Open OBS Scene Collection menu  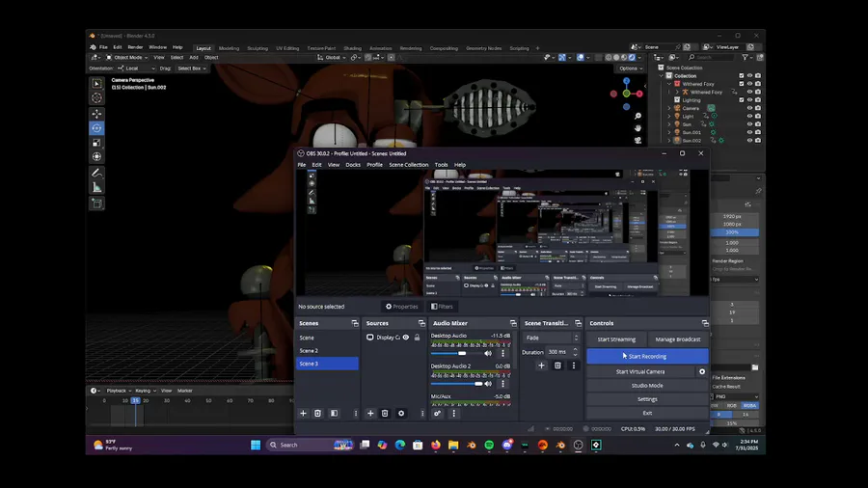point(409,165)
